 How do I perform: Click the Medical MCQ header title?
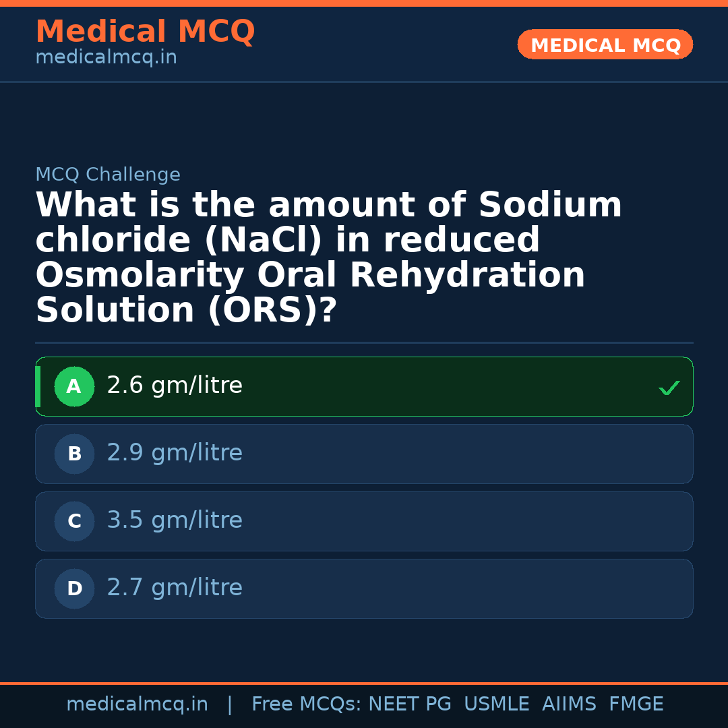[x=145, y=32]
